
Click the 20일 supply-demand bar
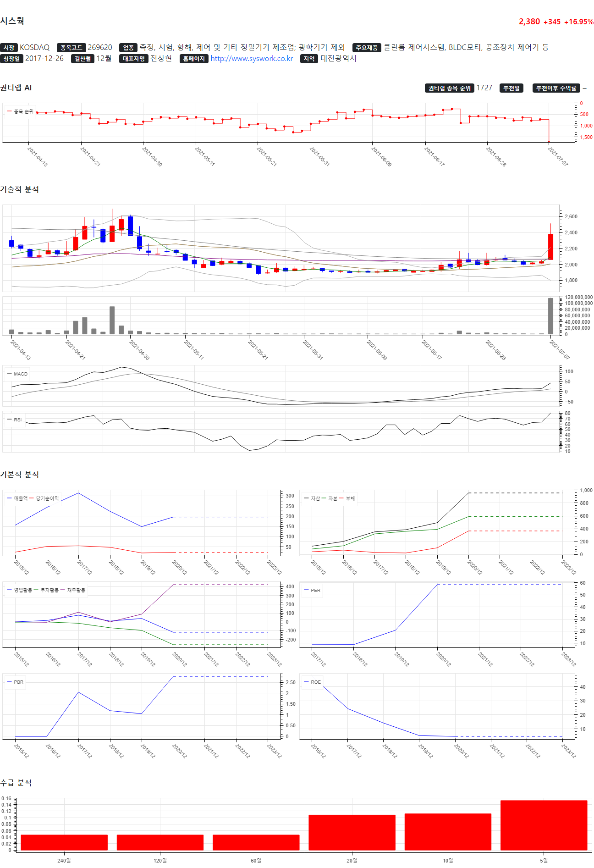[x=352, y=833]
